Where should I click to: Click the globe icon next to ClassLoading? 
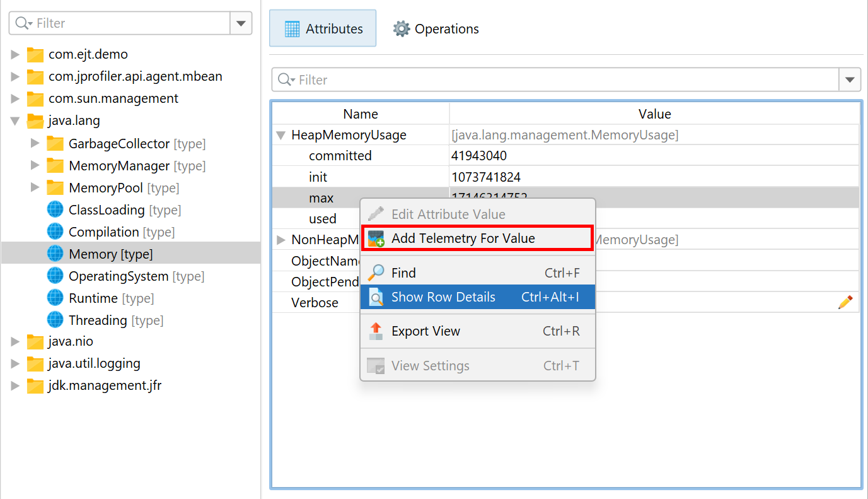pos(55,209)
